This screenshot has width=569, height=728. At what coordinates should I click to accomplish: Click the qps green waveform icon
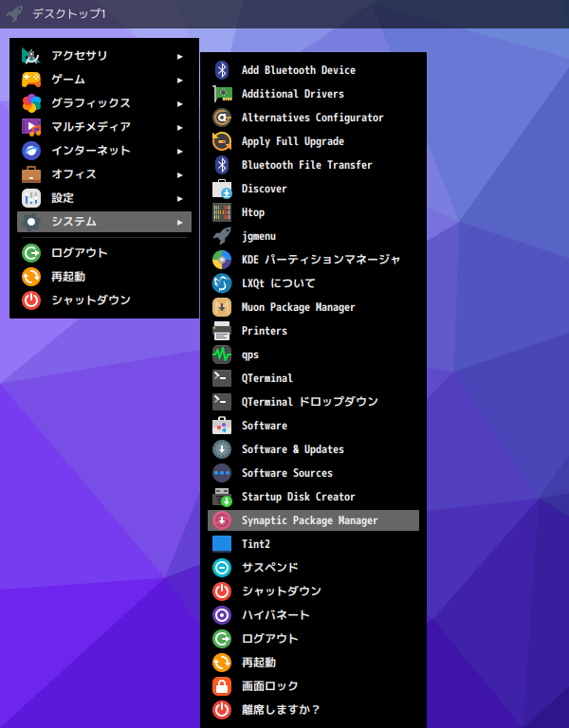click(x=222, y=355)
